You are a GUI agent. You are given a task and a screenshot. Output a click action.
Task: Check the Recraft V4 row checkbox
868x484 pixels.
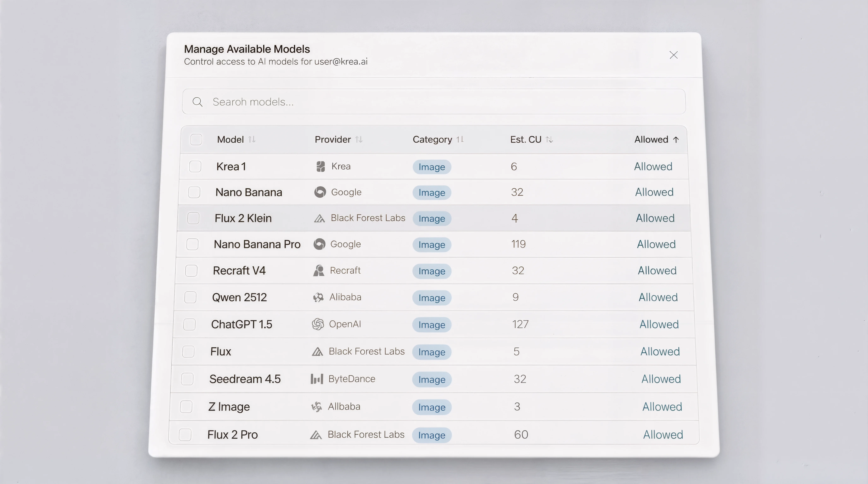191,271
